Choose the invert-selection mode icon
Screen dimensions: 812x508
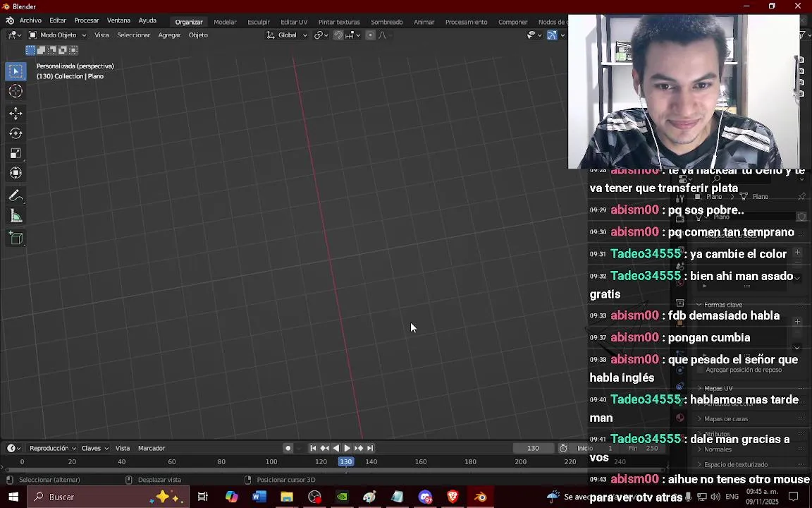click(63, 50)
